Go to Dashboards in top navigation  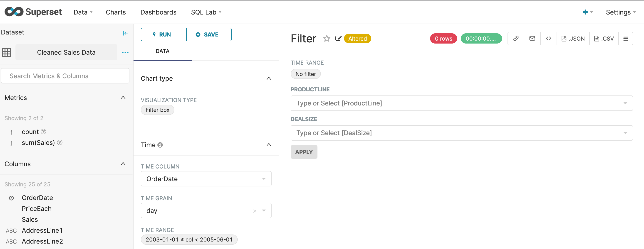158,12
